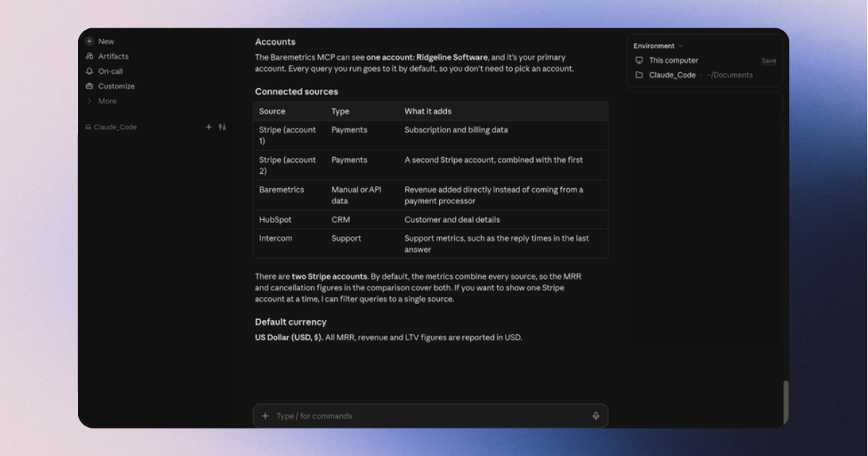The image size is (868, 456).
Task: Click the 'Manual or API data' cell
Action: (357, 195)
